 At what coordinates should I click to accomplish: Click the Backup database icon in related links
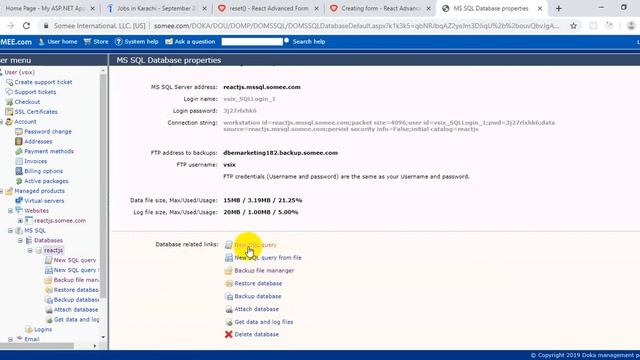pyautogui.click(x=229, y=296)
